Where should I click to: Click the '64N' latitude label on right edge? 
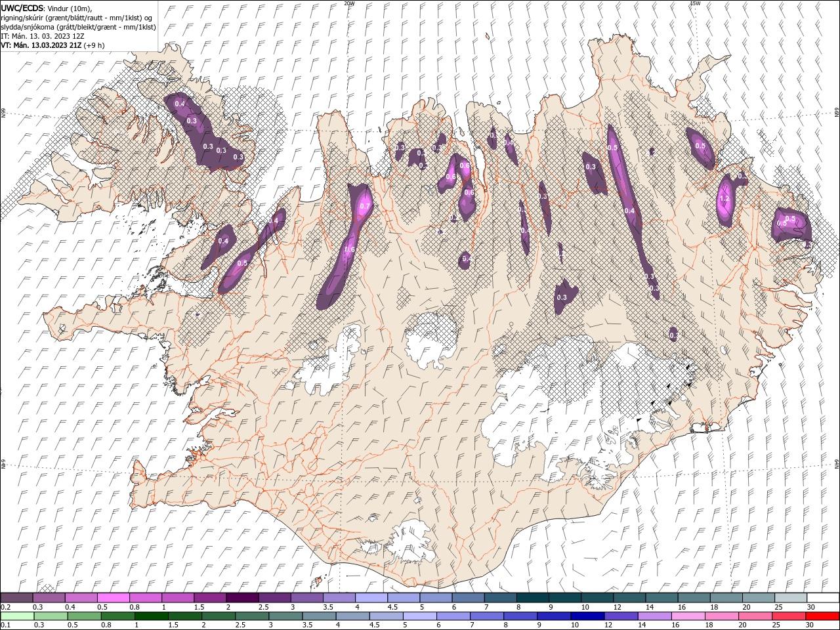[837, 464]
